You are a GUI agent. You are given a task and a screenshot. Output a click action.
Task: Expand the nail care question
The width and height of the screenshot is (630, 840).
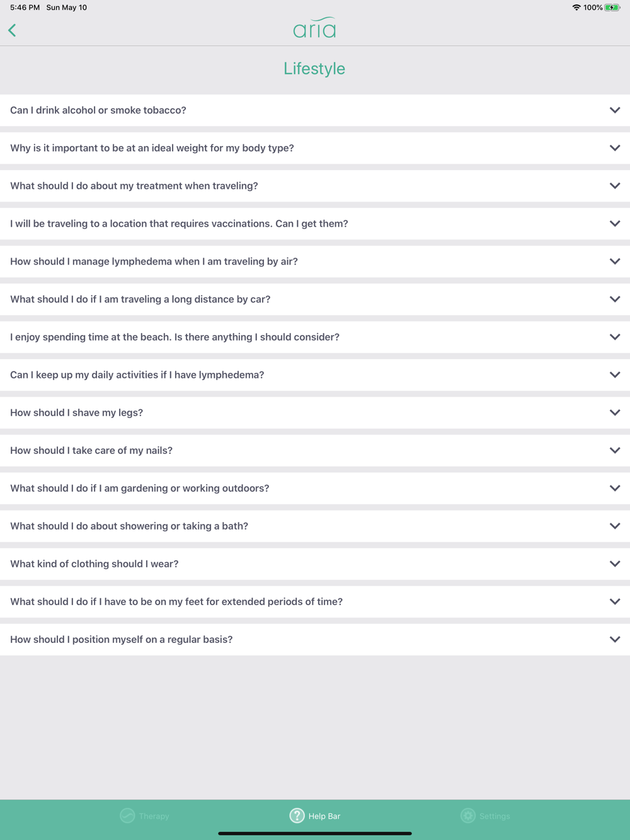coord(314,450)
